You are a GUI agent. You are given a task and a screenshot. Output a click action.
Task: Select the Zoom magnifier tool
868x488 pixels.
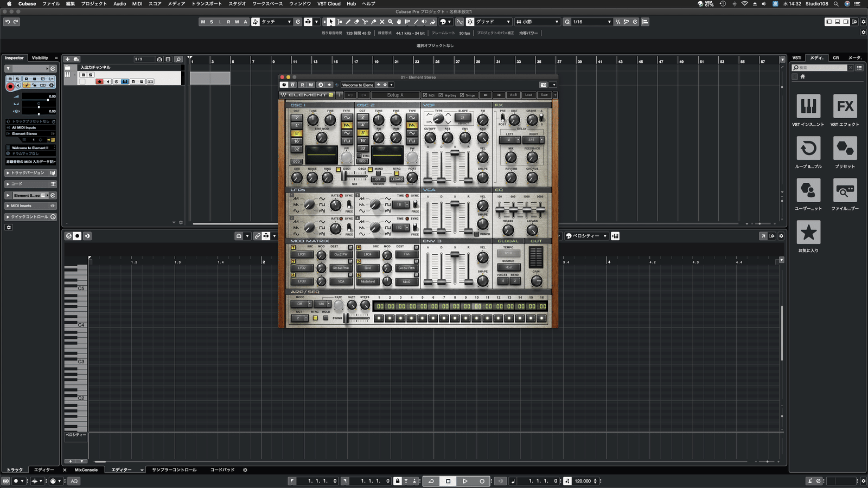click(x=390, y=22)
